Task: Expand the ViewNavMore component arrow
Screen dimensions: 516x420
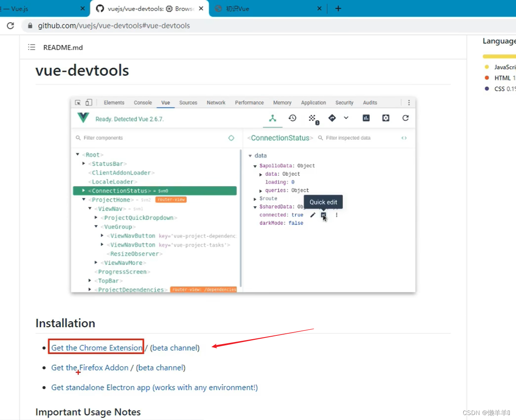Action: [x=96, y=262]
